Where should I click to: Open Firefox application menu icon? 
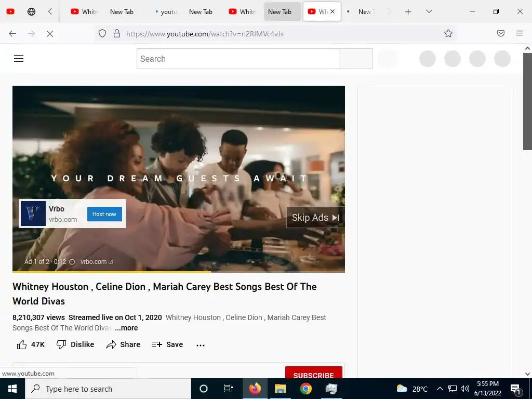520,33
